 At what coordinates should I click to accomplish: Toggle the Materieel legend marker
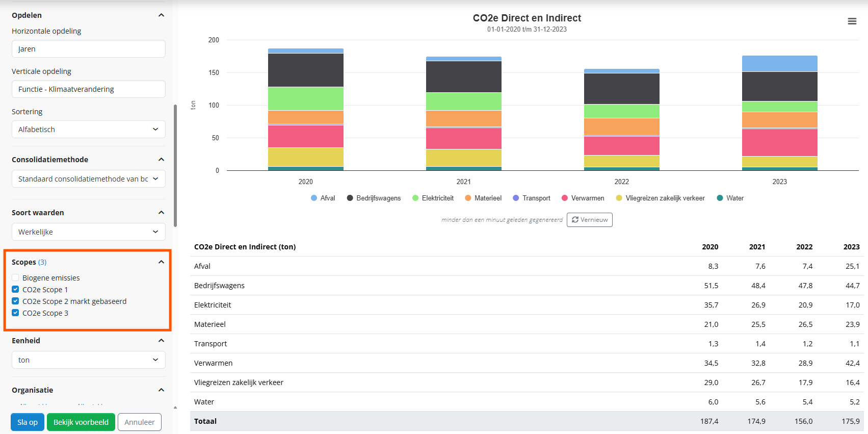point(468,198)
